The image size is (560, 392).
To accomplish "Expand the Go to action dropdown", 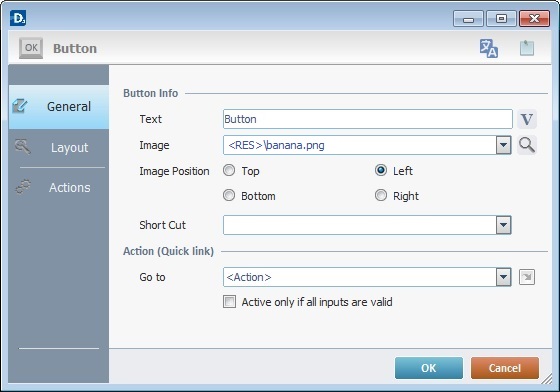I will tap(504, 277).
